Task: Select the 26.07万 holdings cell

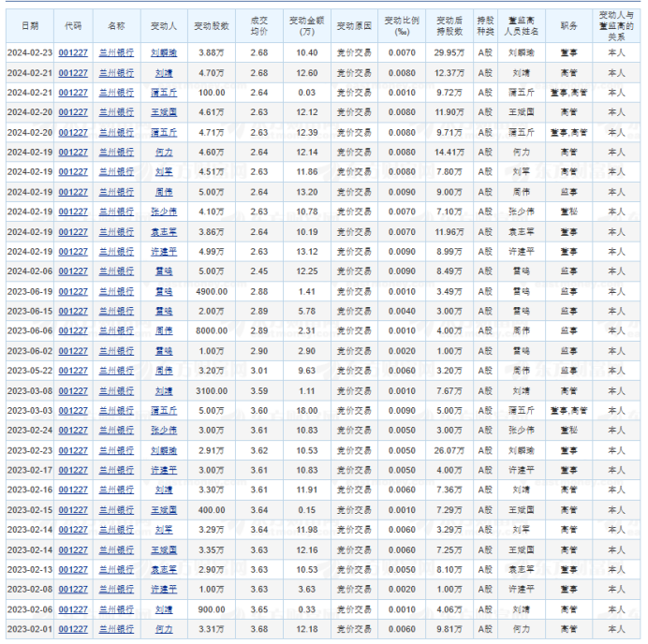Action: click(449, 450)
